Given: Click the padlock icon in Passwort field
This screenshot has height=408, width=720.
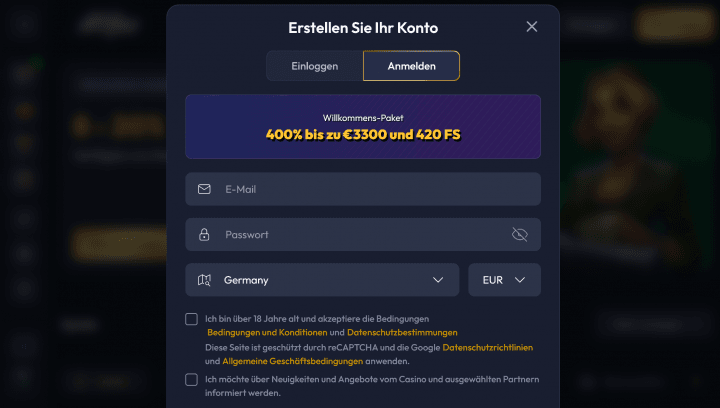Looking at the screenshot, I should pyautogui.click(x=204, y=235).
